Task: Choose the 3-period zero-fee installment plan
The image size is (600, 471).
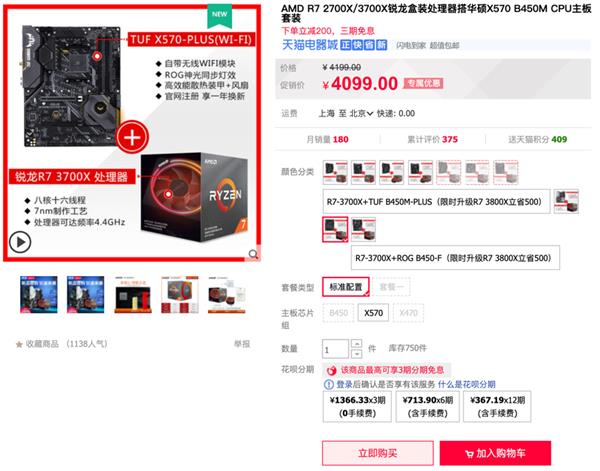Action: (357, 407)
